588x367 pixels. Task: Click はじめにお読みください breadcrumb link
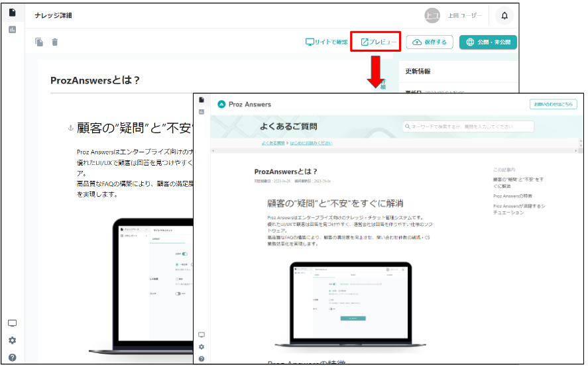(312, 143)
